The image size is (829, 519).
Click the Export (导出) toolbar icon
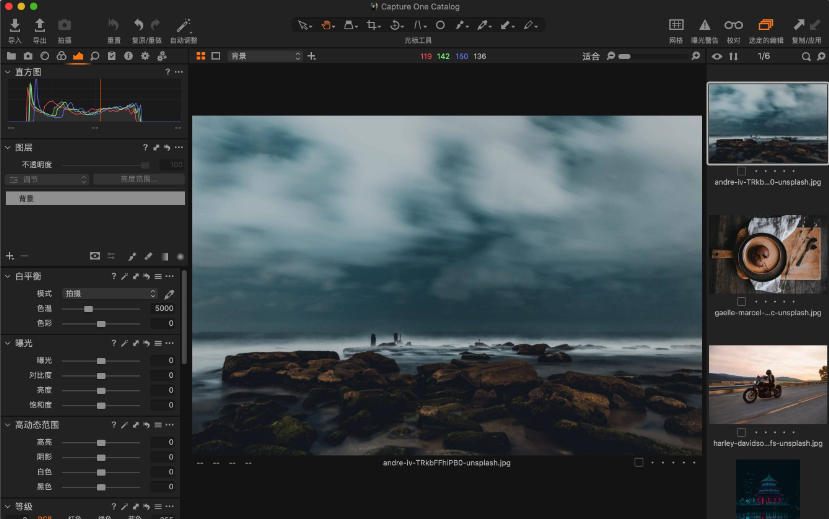(40, 25)
